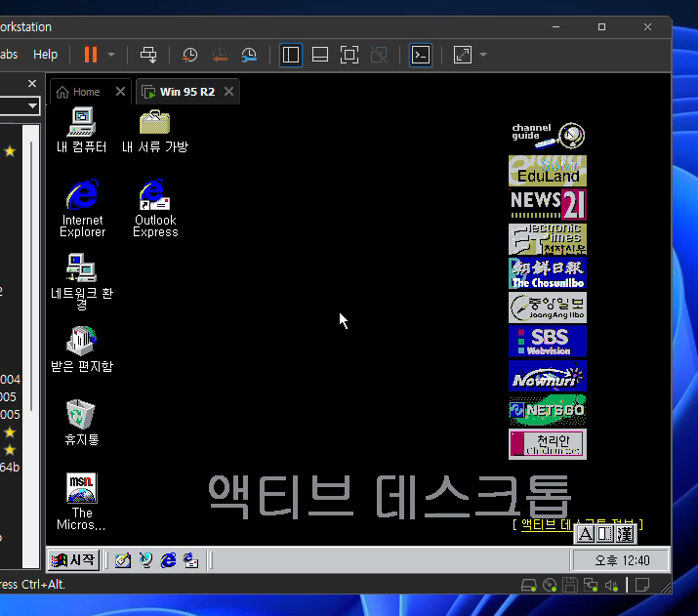Open the SBS Webvision channel
Viewport: 698px width, 616px height.
pos(548,342)
